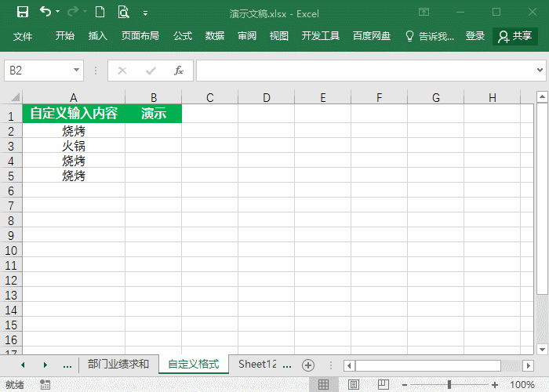Select column A header
The image size is (549, 392).
tap(74, 97)
